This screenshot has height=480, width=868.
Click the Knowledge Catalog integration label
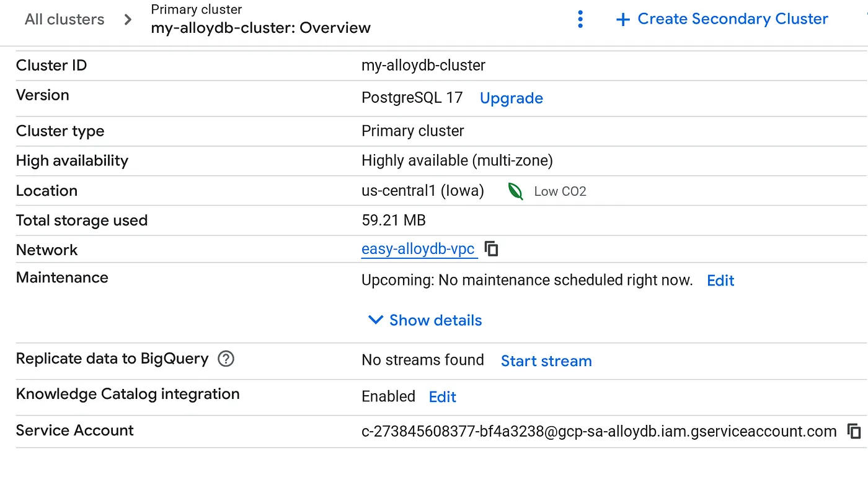[128, 395]
